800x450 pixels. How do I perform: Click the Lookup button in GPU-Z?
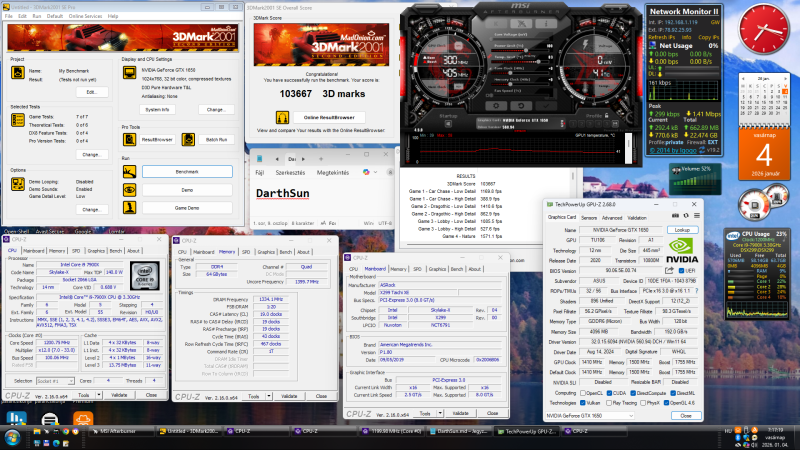point(682,230)
